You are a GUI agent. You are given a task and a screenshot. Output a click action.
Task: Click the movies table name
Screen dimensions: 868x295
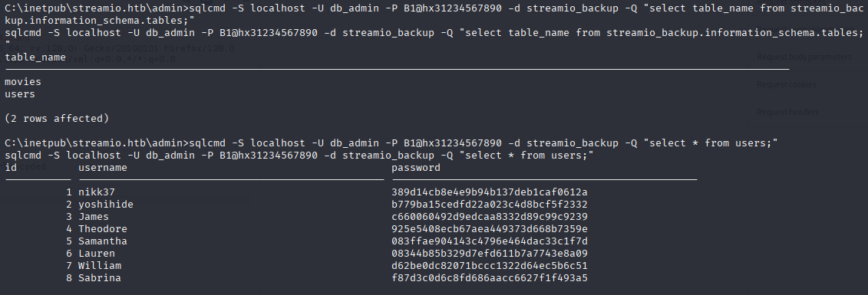pos(23,82)
